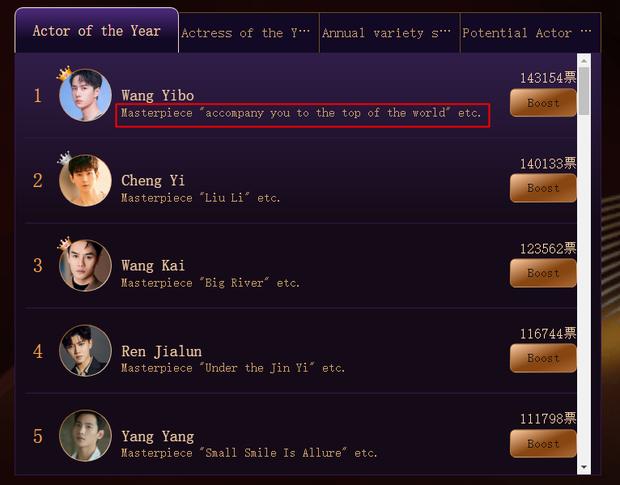Open Cheng Yi's avatar picture

(x=85, y=180)
